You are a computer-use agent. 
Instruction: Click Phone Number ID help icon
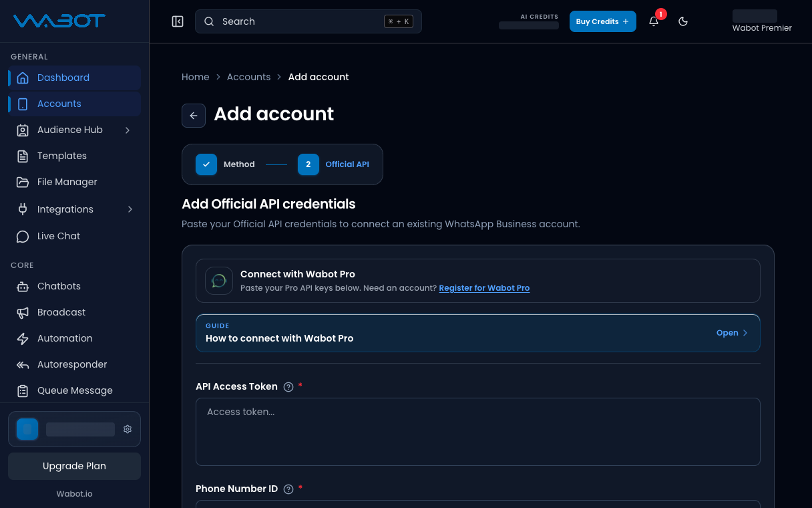click(x=288, y=489)
